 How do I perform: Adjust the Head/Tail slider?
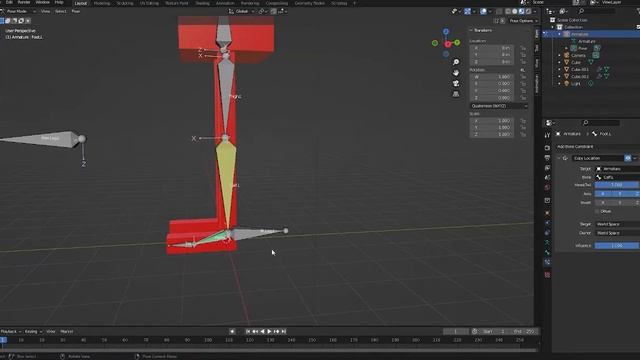[x=617, y=185]
